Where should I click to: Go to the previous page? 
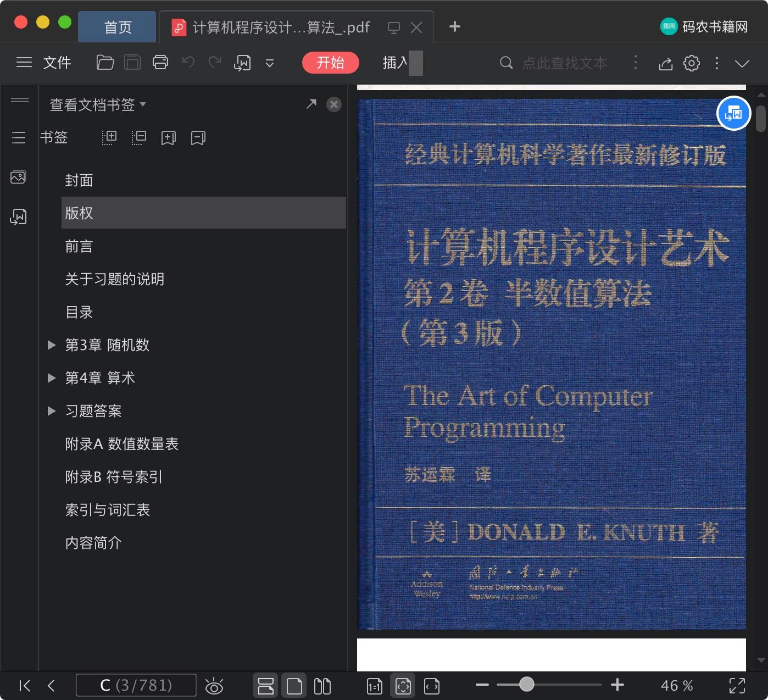(52, 685)
